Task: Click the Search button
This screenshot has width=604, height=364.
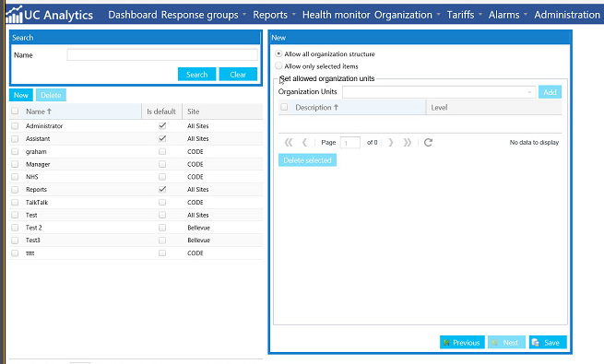Action: (x=196, y=75)
